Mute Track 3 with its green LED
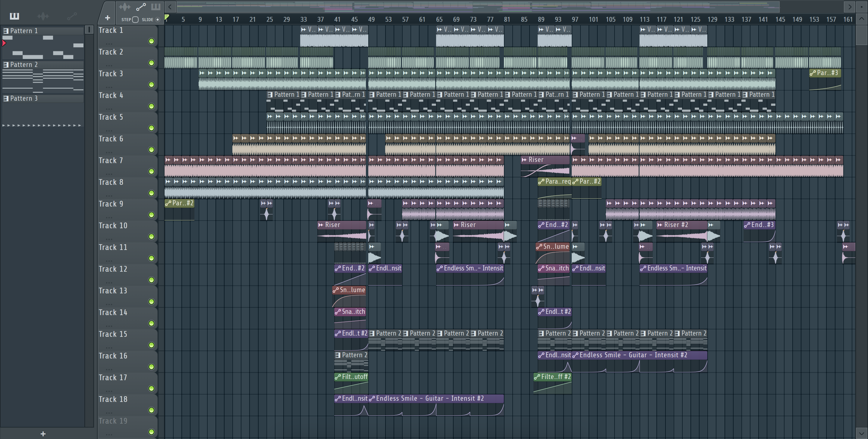The height and width of the screenshot is (439, 868). (151, 85)
